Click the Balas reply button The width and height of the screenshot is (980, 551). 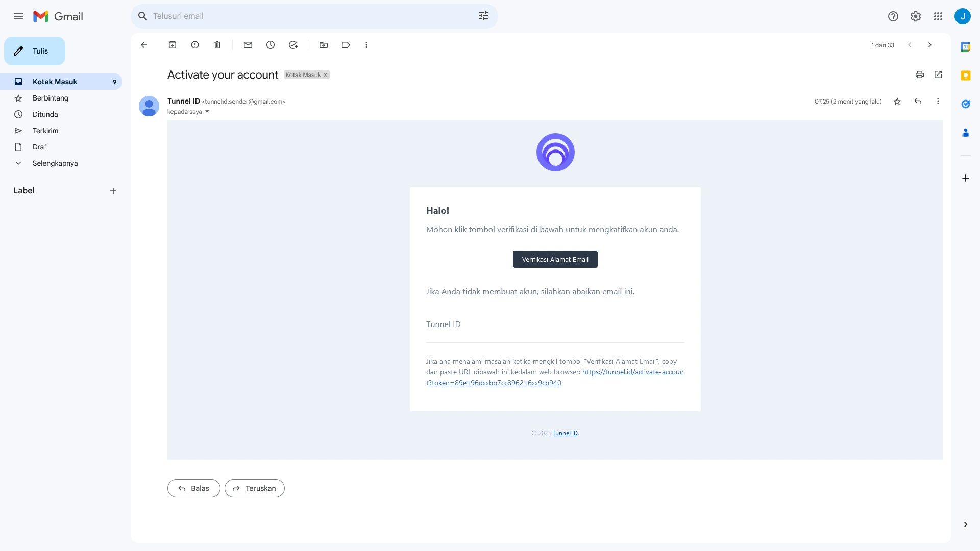(194, 488)
